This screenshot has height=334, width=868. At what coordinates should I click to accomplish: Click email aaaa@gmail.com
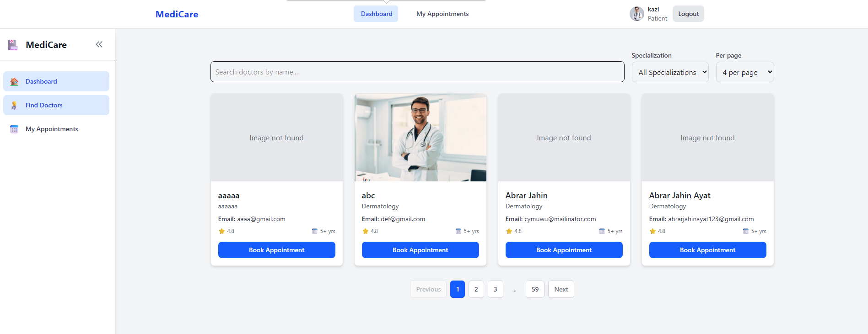pos(261,219)
